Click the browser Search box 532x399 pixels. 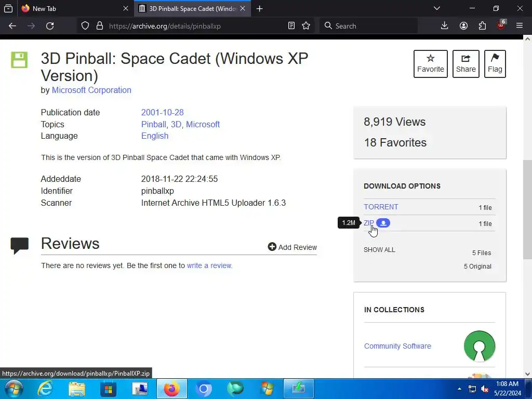pos(368,26)
